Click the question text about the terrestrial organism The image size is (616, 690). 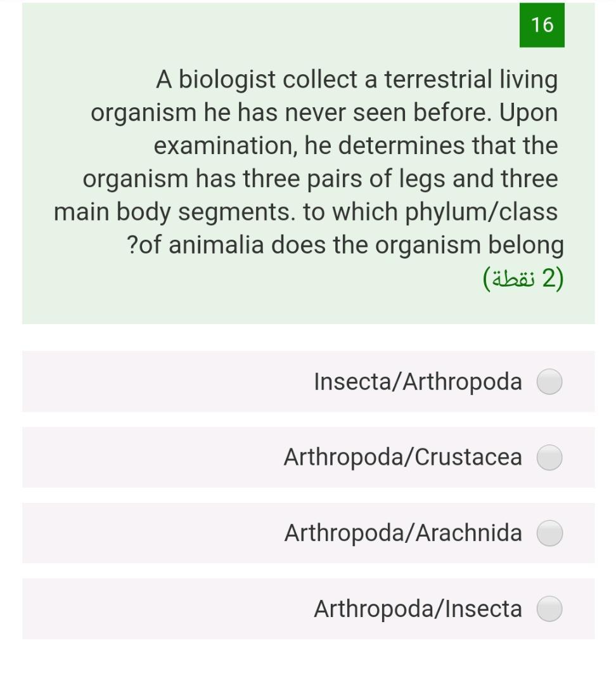pos(307,162)
